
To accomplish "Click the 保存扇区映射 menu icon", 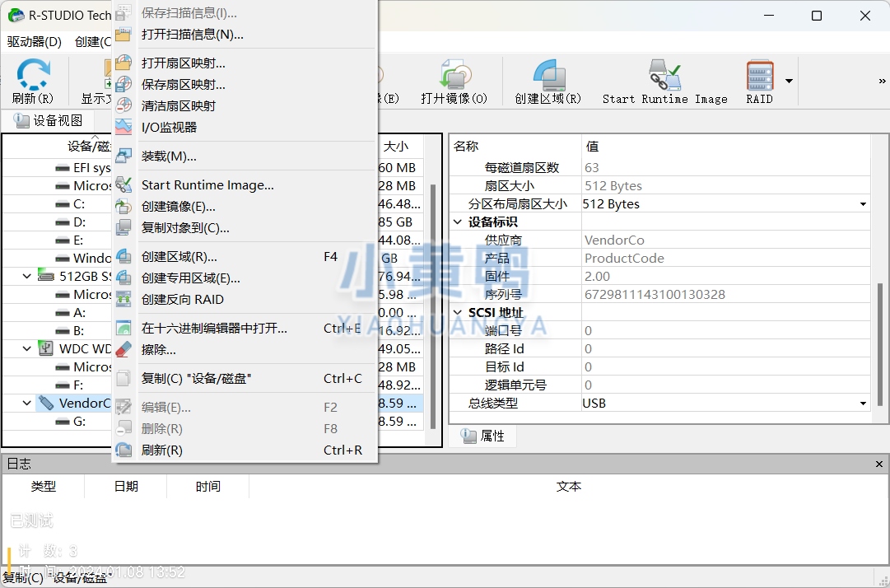I will (x=123, y=85).
